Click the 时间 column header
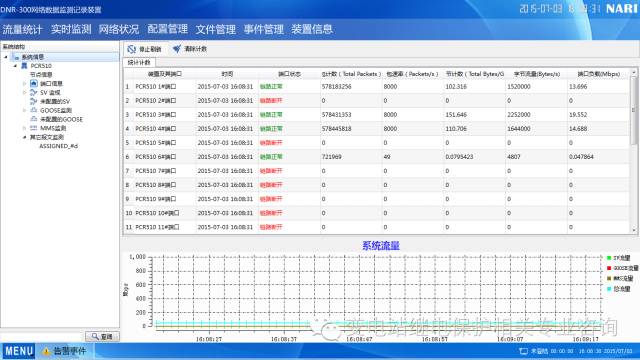Viewport: 640px width, 360px height. point(227,74)
